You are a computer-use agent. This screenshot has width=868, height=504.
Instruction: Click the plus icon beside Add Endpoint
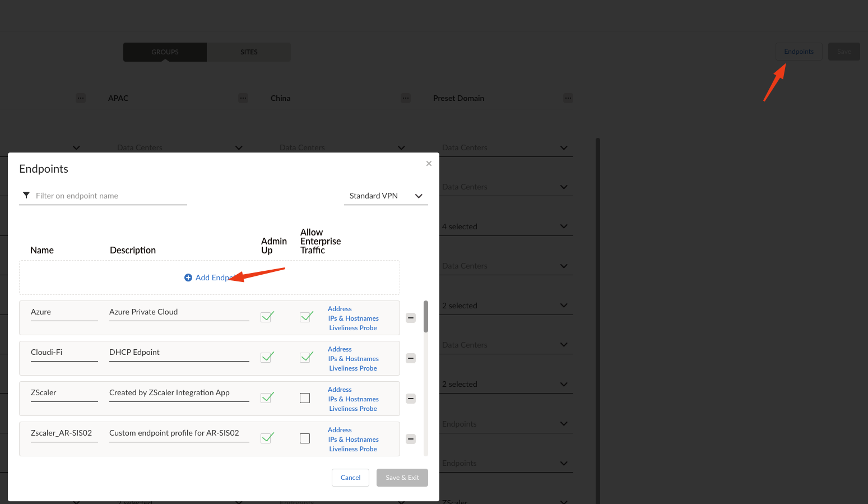pyautogui.click(x=188, y=278)
